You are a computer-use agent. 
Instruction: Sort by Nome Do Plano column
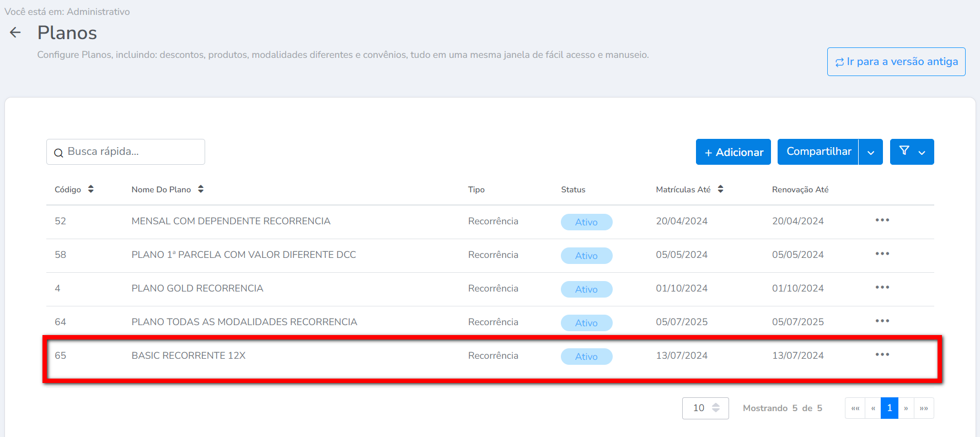[x=201, y=190]
